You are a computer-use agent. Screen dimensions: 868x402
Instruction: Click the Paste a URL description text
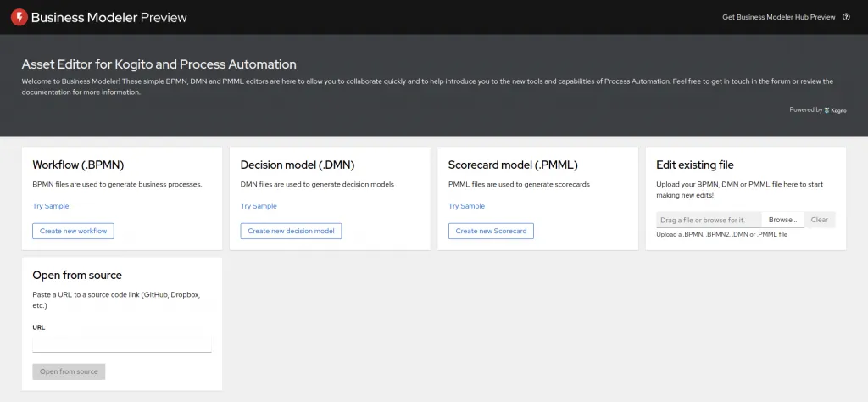(116, 300)
